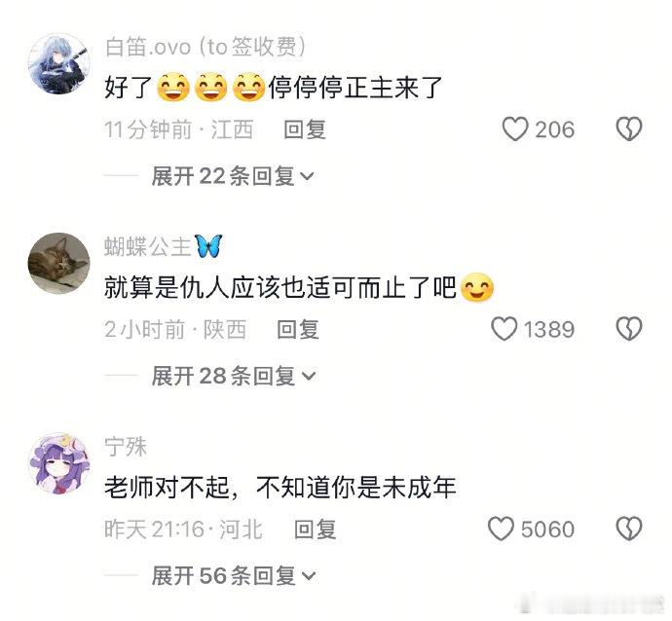
Task: Open 宁殊's purple-haired avatar
Action: click(59, 463)
